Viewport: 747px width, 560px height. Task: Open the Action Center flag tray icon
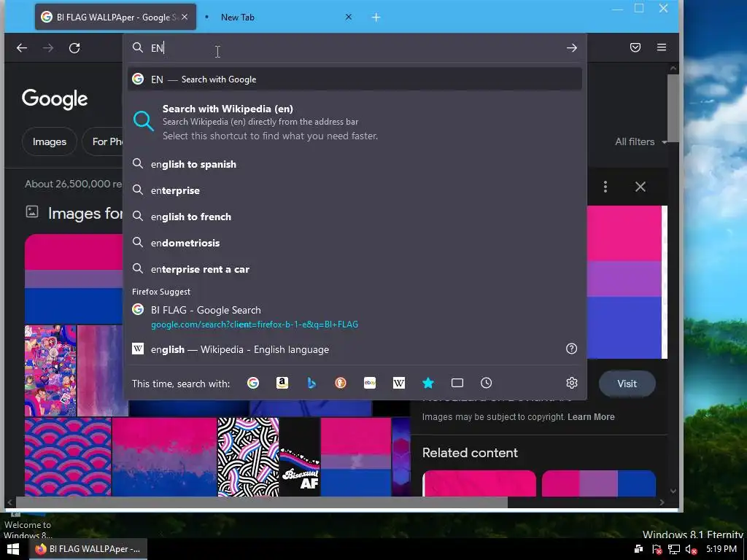(657, 550)
